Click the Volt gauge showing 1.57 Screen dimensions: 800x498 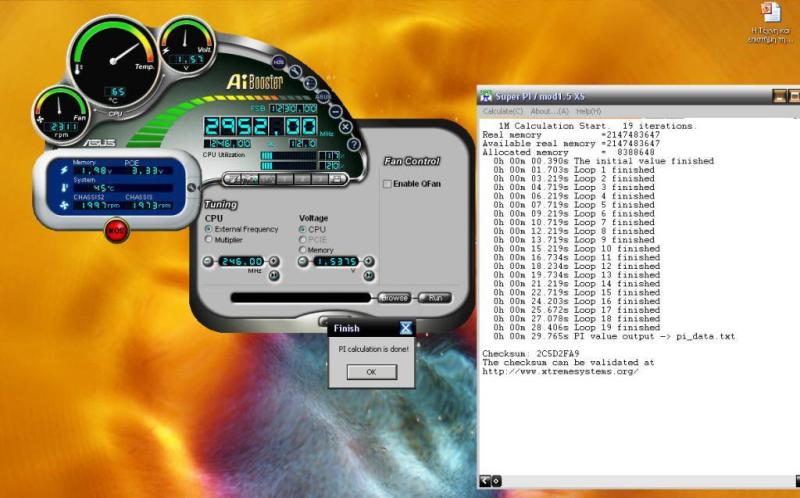tap(186, 47)
